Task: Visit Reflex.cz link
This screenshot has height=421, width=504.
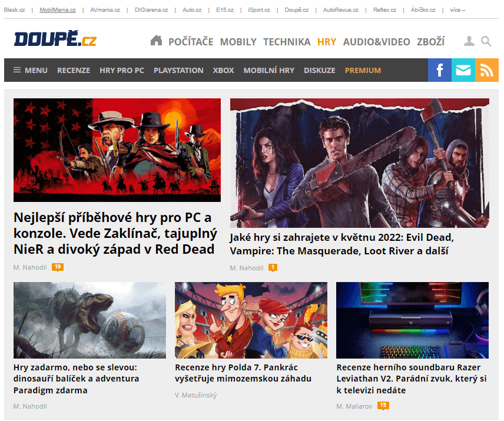Action: 384,10
